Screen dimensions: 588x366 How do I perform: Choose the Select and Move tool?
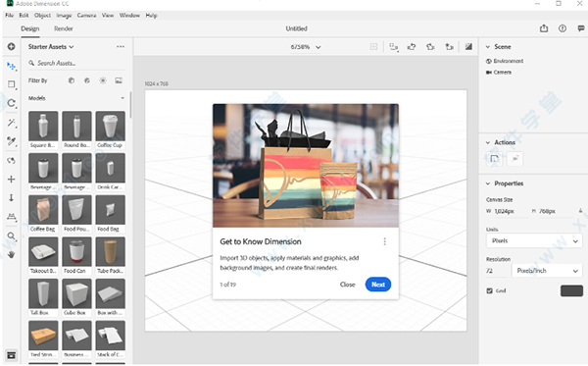pos(11,66)
